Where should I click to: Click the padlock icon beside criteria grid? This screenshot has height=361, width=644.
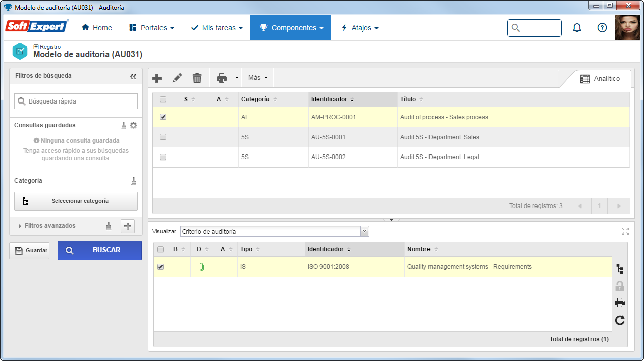pyautogui.click(x=620, y=286)
